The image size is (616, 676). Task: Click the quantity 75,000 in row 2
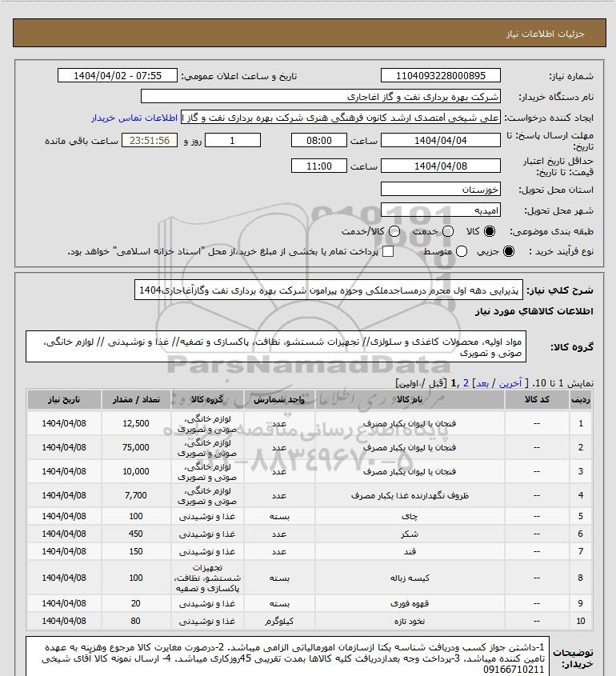coord(136,447)
